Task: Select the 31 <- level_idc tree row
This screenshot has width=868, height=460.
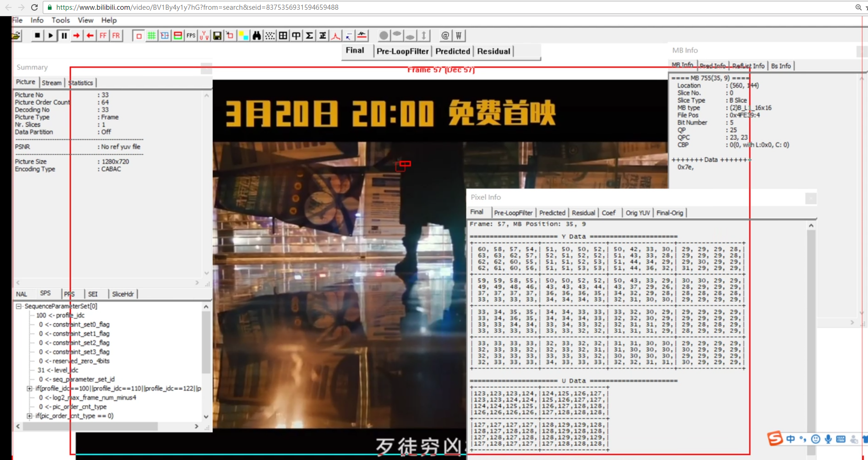Action: click(58, 370)
